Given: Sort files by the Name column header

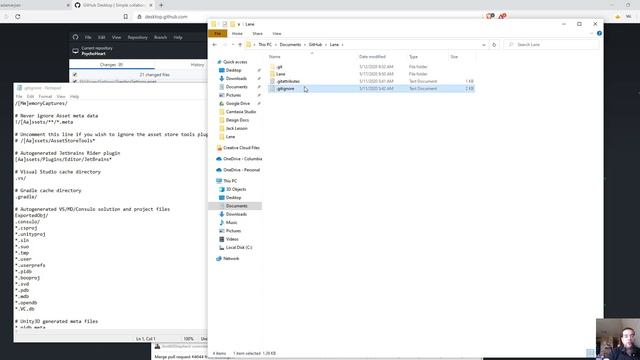Looking at the screenshot, I should click(x=275, y=57).
